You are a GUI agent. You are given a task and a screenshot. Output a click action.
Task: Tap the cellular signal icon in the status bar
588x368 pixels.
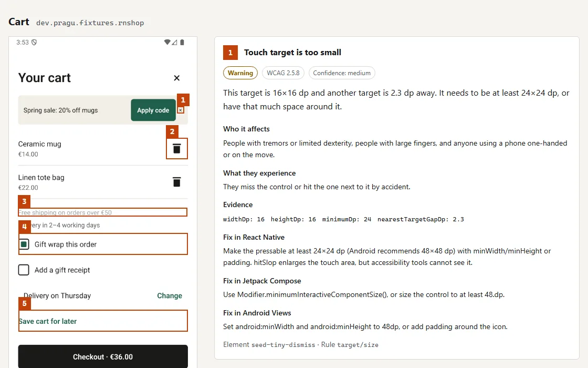(x=174, y=42)
